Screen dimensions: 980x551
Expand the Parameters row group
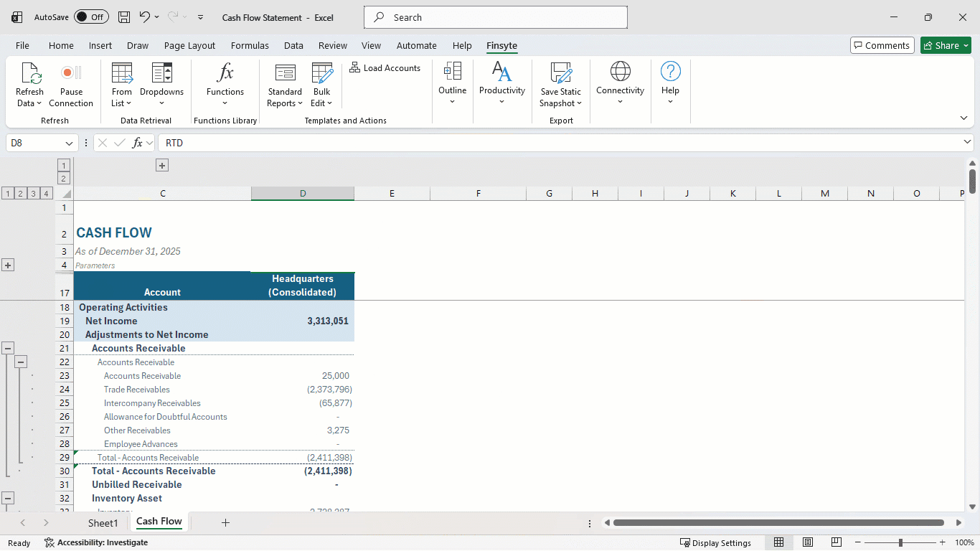point(8,265)
